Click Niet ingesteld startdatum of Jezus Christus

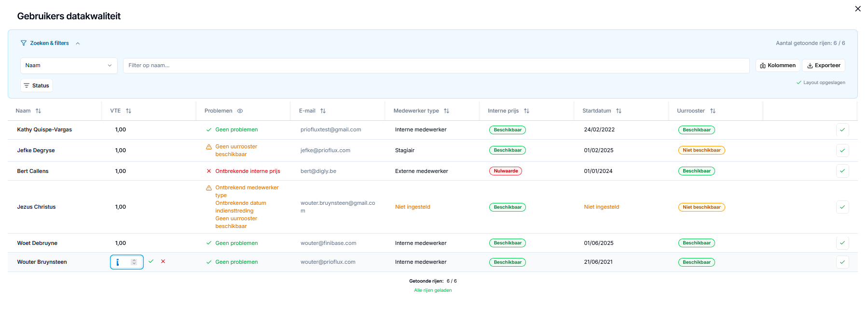click(602, 207)
